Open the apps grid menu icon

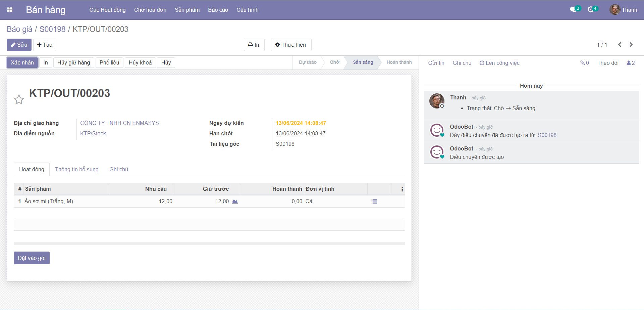pyautogui.click(x=10, y=10)
